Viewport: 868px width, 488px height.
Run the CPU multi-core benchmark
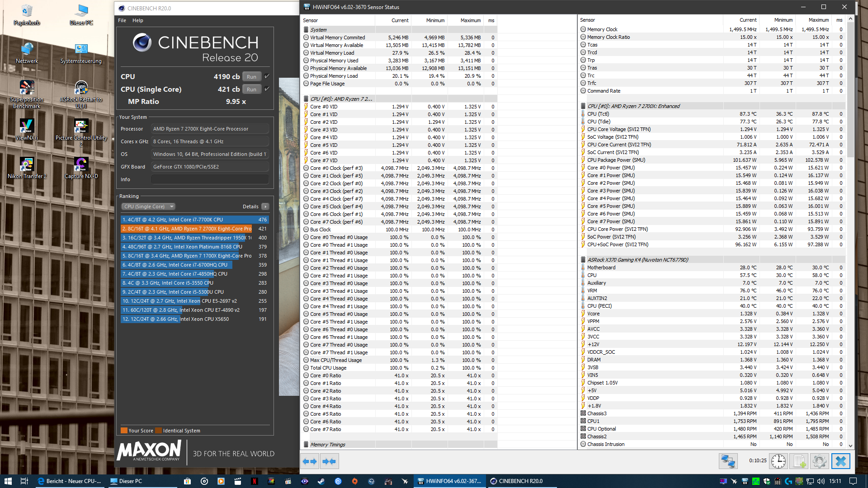tap(251, 77)
